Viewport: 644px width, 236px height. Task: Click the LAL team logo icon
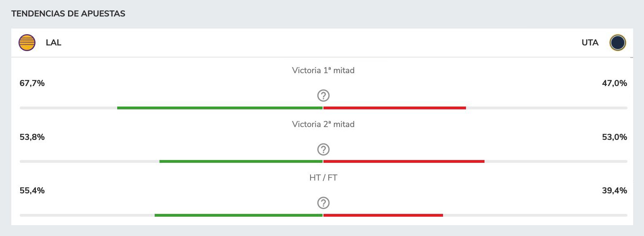(x=27, y=43)
